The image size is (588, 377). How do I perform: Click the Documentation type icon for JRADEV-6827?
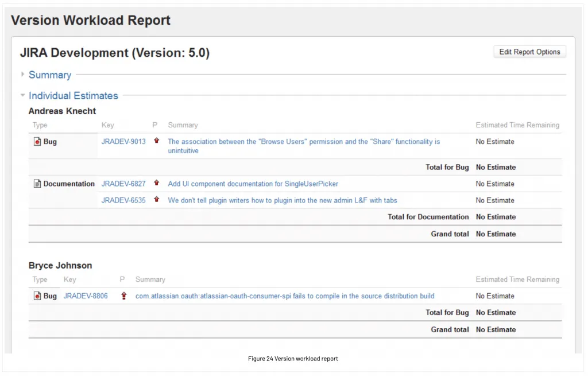point(37,184)
